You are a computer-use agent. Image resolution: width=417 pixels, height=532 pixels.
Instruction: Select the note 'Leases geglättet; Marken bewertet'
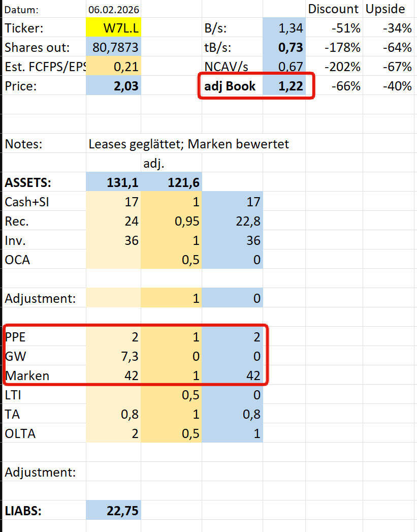pos(188,144)
